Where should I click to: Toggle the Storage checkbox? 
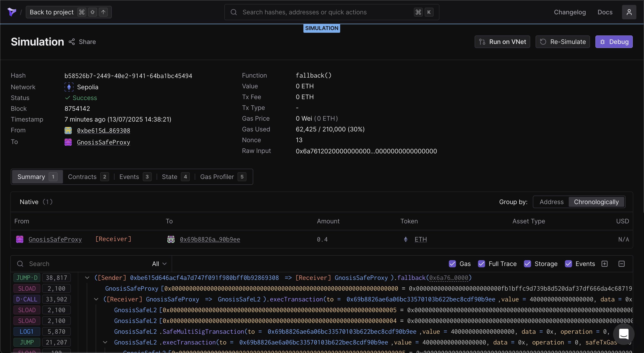coord(527,264)
